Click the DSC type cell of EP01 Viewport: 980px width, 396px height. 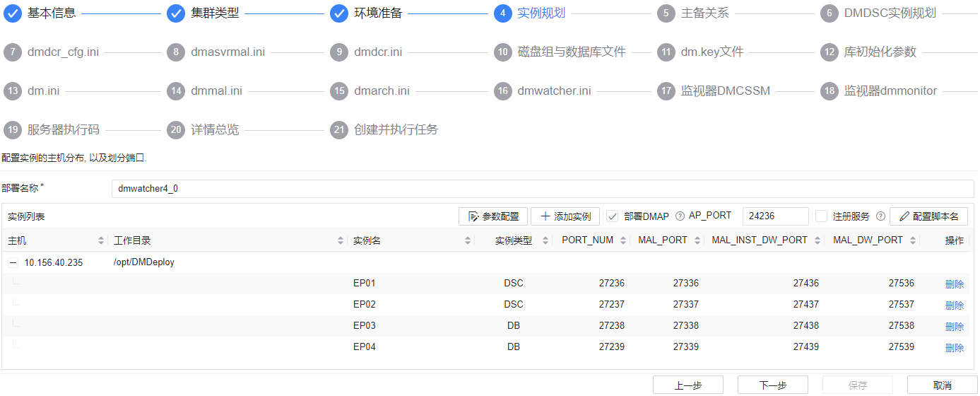click(x=514, y=284)
